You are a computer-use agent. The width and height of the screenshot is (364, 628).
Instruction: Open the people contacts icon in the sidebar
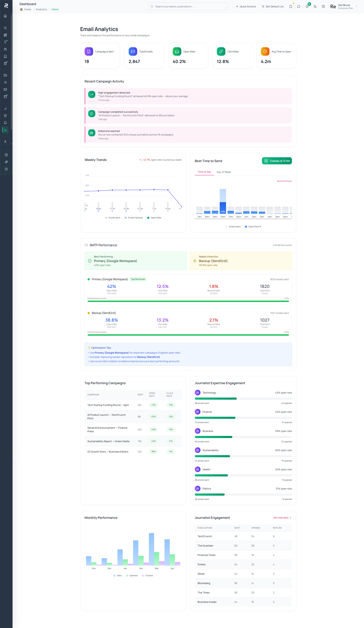5,49
